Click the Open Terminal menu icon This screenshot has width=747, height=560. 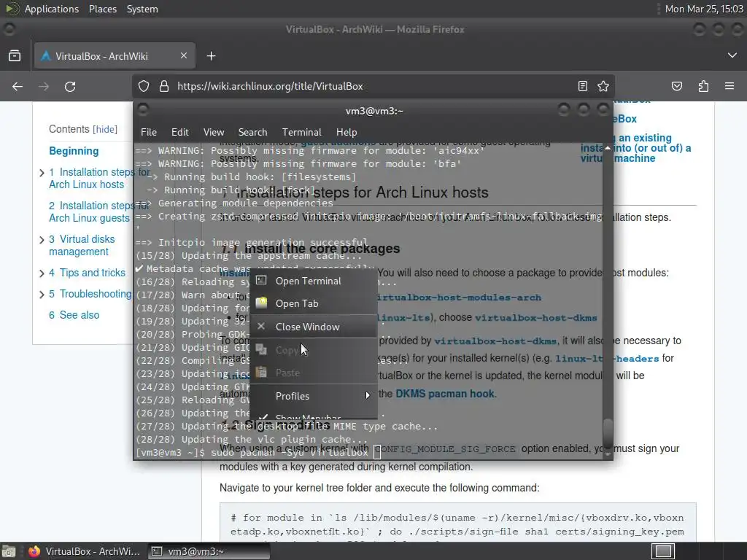261,281
